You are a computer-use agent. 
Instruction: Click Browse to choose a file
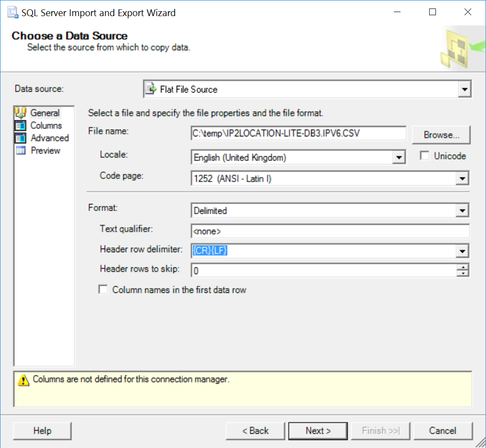click(x=441, y=135)
